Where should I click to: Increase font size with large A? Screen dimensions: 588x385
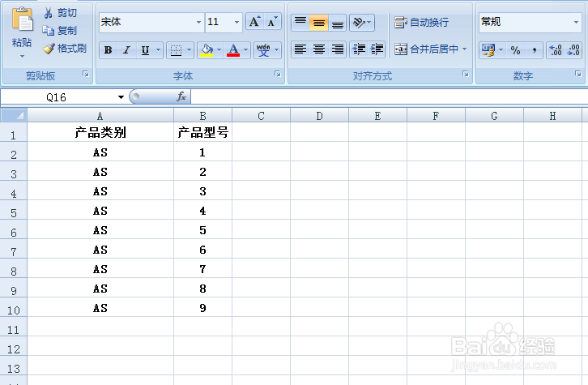(254, 22)
